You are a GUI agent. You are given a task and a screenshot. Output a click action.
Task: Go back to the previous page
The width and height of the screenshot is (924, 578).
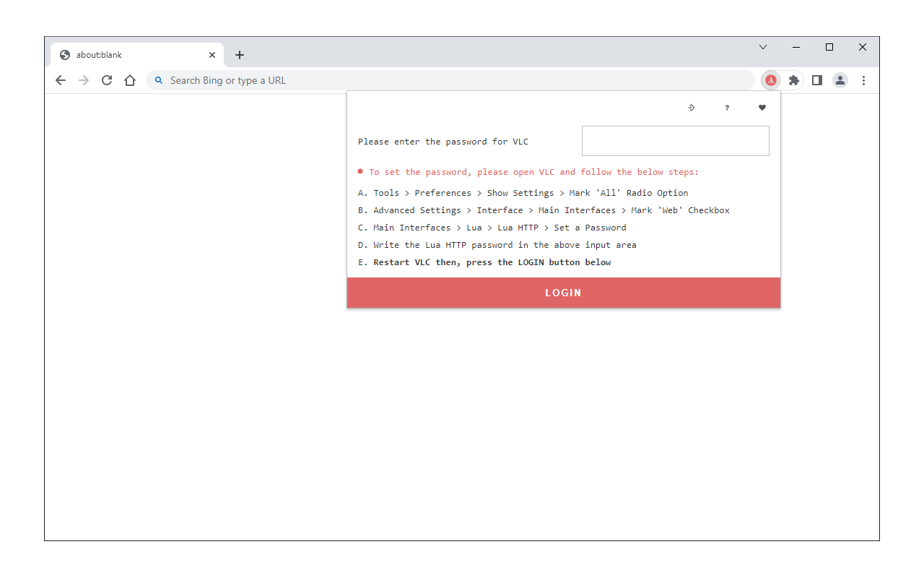click(x=61, y=80)
